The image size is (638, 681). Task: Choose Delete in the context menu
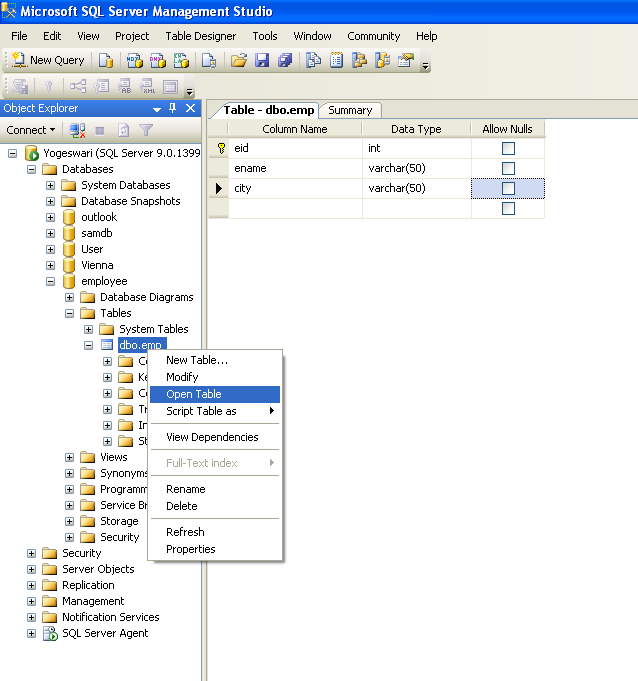(215, 506)
